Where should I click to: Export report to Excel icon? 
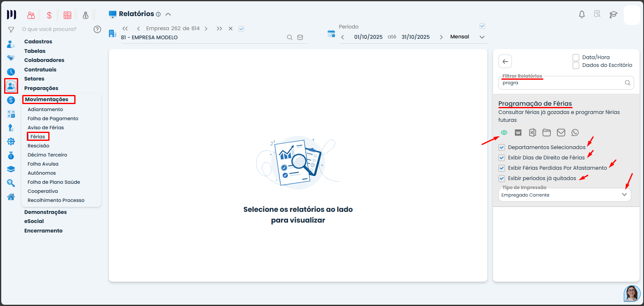coord(532,133)
